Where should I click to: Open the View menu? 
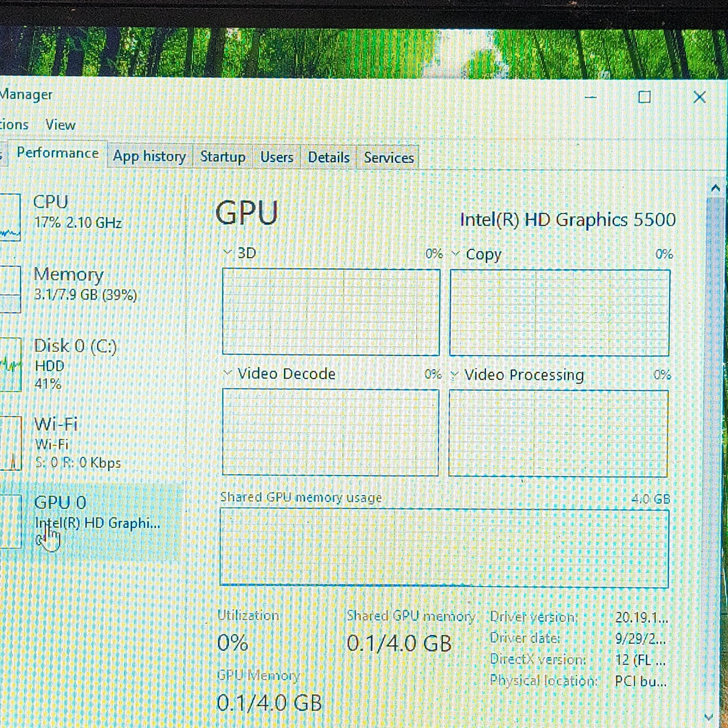[60, 124]
